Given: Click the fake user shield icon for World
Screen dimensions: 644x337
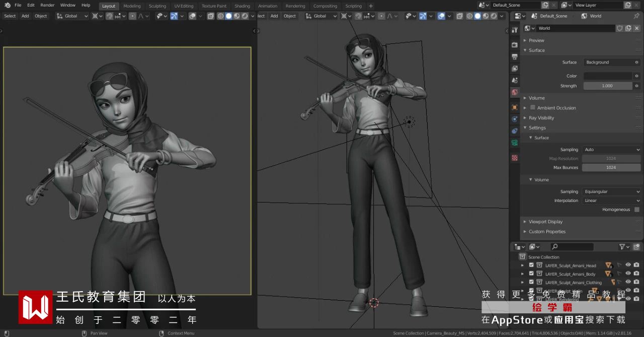Looking at the screenshot, I should coord(620,28).
